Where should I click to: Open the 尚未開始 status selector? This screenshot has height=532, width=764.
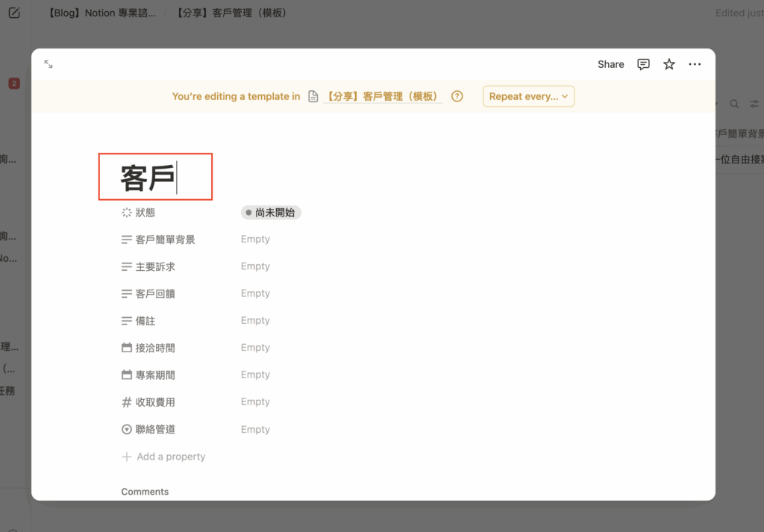pyautogui.click(x=271, y=213)
